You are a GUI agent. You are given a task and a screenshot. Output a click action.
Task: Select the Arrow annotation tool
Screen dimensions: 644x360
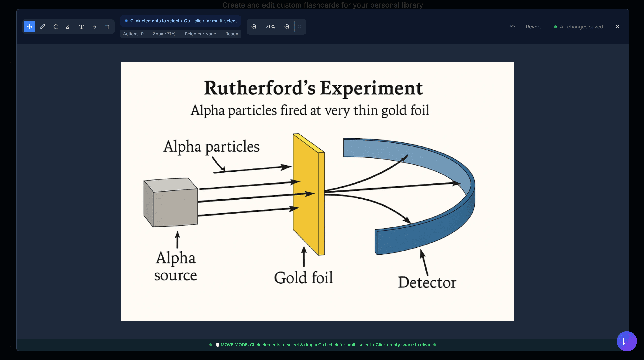click(x=94, y=27)
